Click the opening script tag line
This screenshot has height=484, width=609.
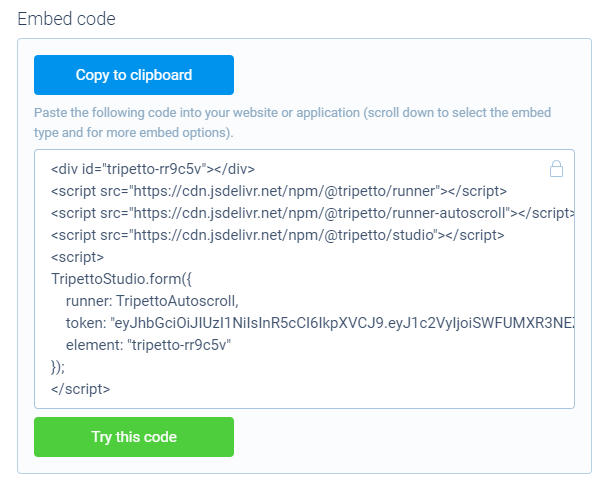pos(77,257)
